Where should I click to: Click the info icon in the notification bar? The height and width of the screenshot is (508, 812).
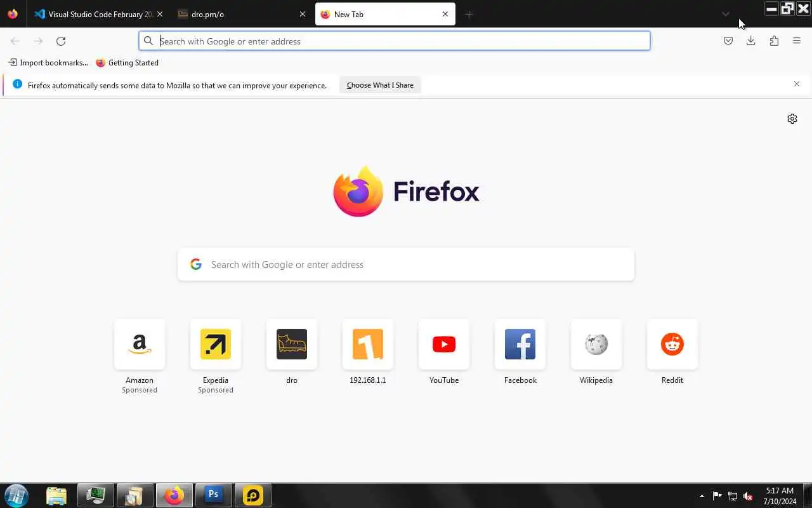[x=17, y=84]
